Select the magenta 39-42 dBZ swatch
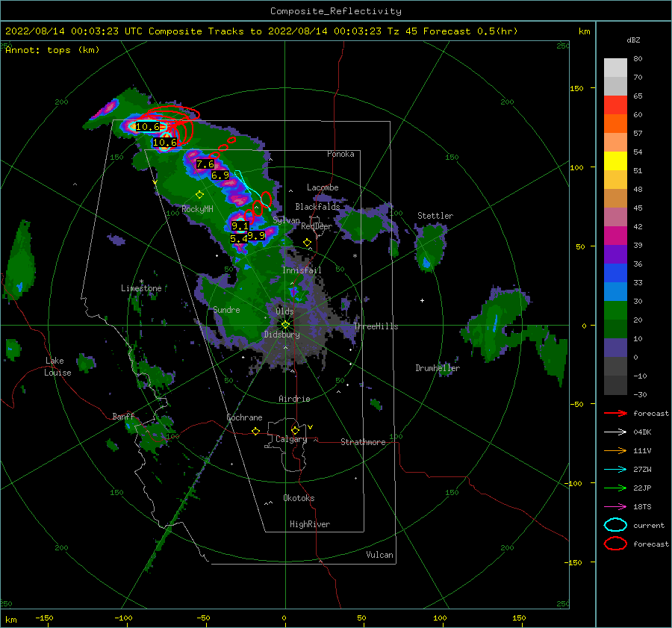Viewport: 672px width, 628px height. [615, 236]
